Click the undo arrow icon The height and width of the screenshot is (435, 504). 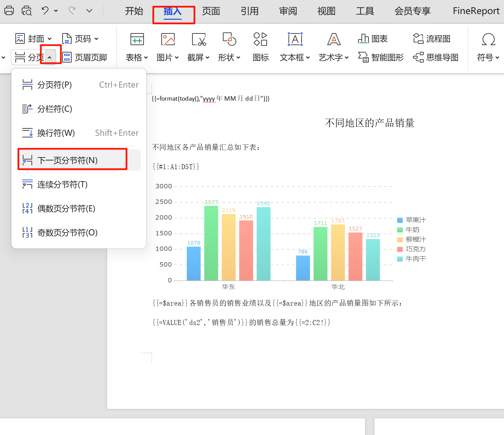click(45, 11)
